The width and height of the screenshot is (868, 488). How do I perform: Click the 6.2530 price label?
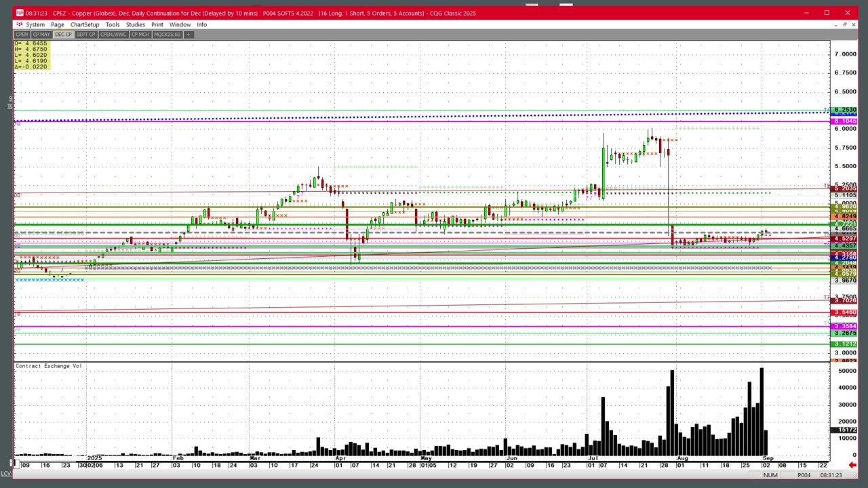(845, 110)
